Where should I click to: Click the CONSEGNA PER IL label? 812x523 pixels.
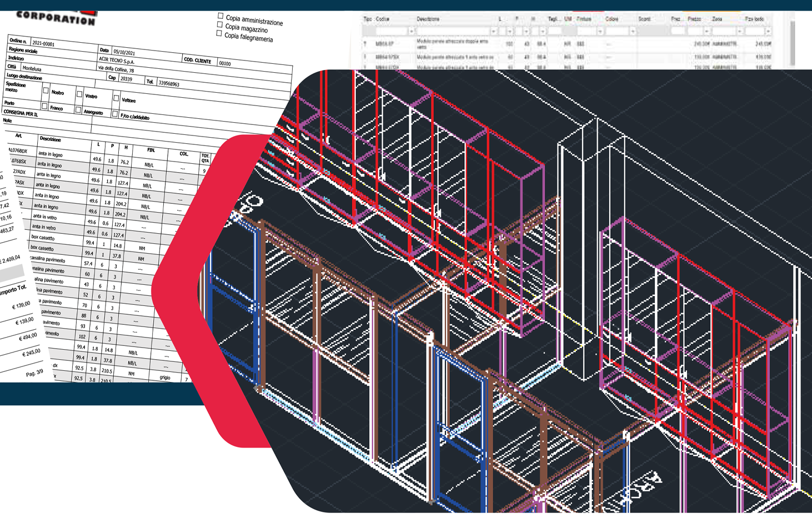(21, 113)
